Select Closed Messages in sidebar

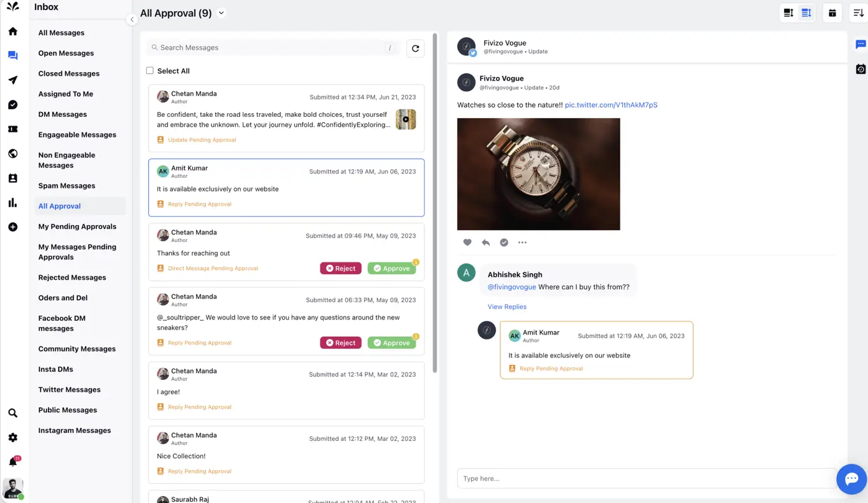click(x=68, y=74)
